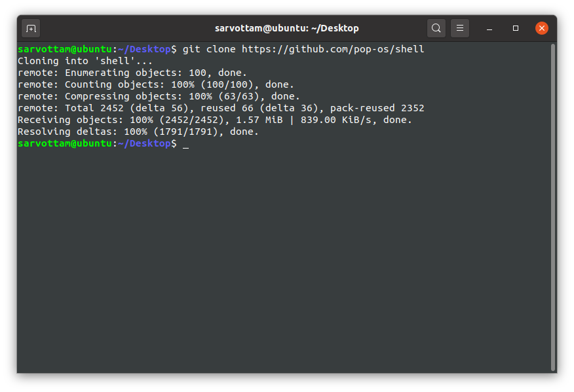Open a new terminal tab
The height and width of the screenshot is (392, 574).
(31, 28)
